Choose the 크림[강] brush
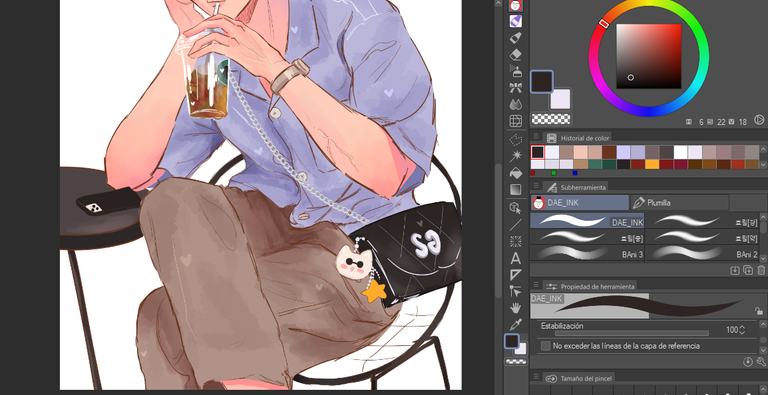This screenshot has width=768, height=395. [702, 221]
